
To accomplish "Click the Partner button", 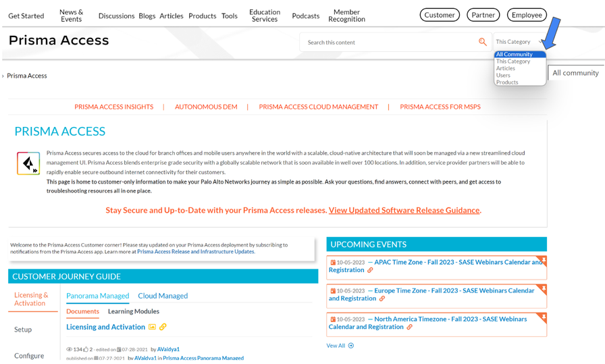I will 483,15.
